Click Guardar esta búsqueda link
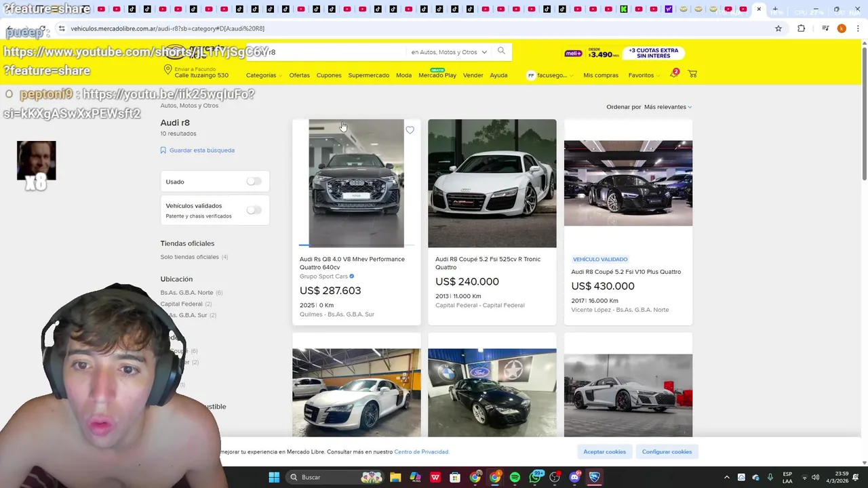 [x=197, y=150]
